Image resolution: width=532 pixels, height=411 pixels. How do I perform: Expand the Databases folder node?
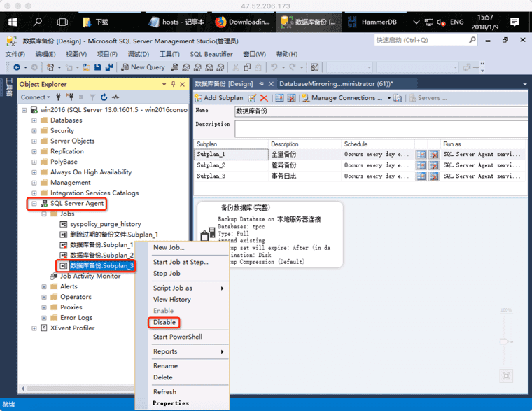(x=34, y=120)
